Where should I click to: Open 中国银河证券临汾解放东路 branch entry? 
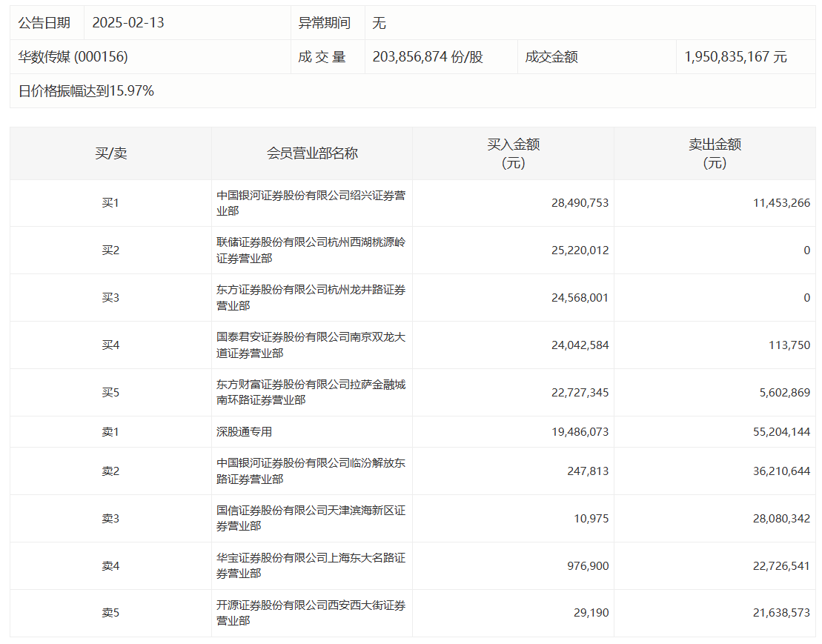tap(311, 471)
